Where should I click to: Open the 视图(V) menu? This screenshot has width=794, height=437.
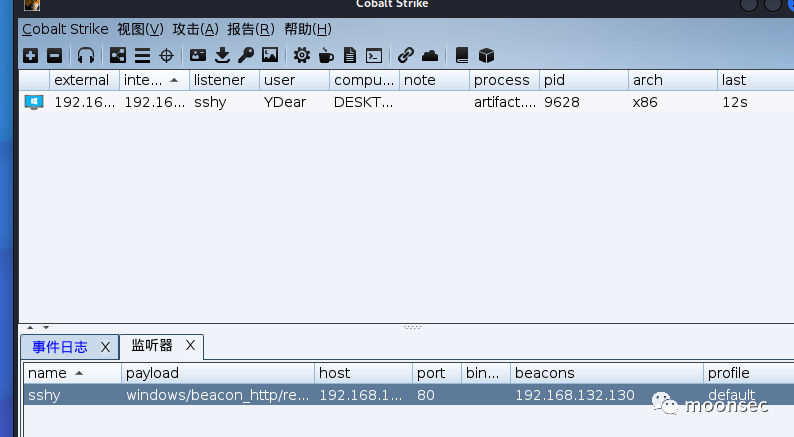coord(141,29)
